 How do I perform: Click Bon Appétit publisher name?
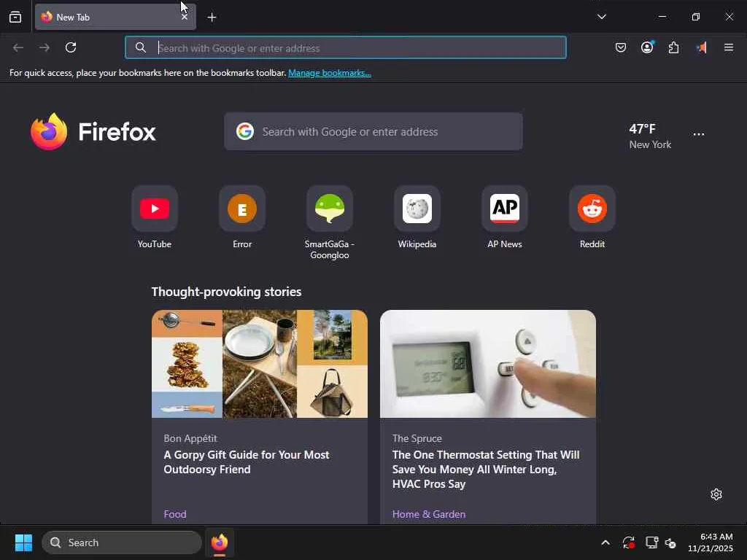point(190,438)
